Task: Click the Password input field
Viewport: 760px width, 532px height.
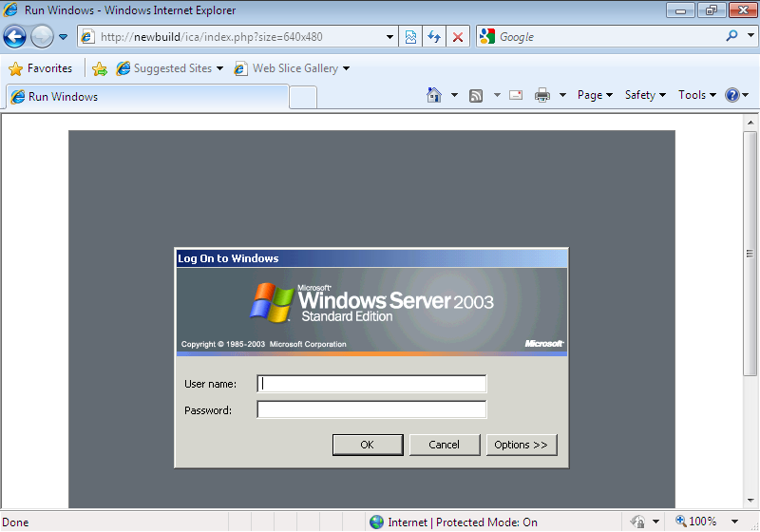Action: 371,409
